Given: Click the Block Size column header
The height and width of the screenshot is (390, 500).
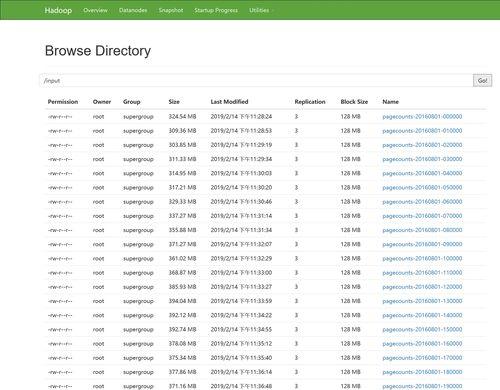Looking at the screenshot, I should (354, 102).
